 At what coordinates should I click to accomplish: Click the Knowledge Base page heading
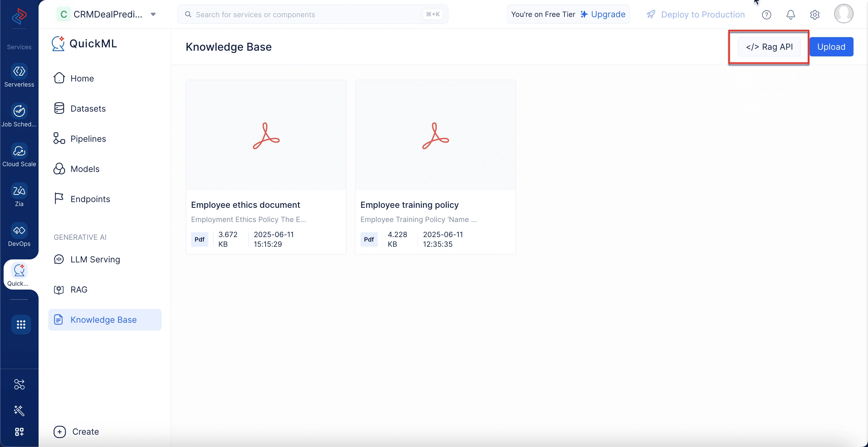coord(228,47)
